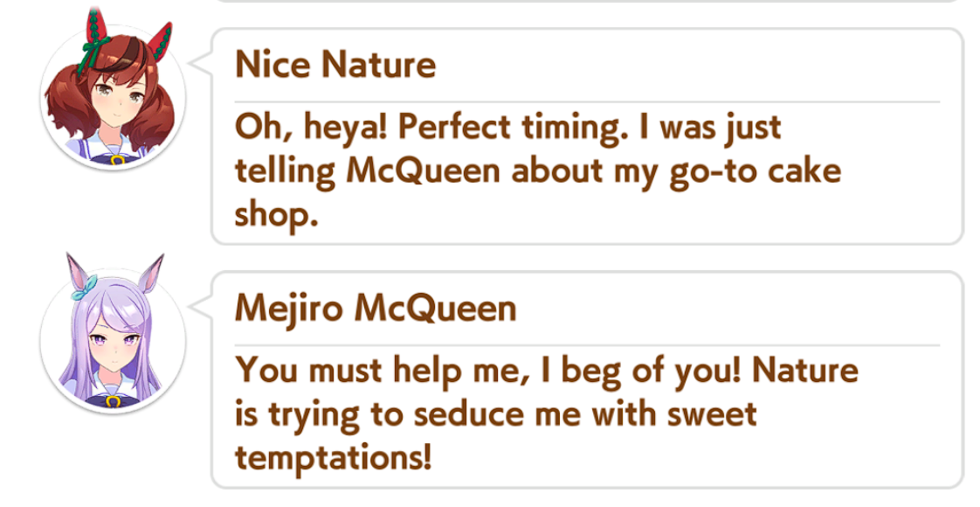
Task: Click the teal bow on McQueen's ear
Action: click(84, 287)
